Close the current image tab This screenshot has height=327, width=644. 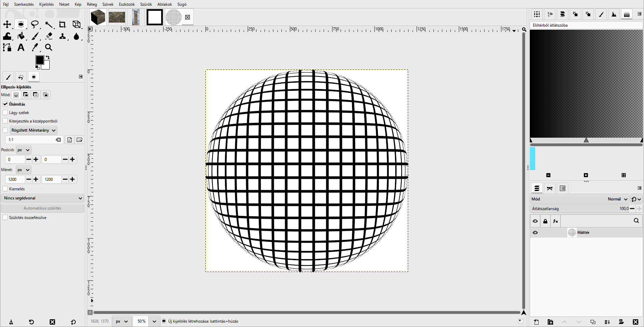coord(188,17)
